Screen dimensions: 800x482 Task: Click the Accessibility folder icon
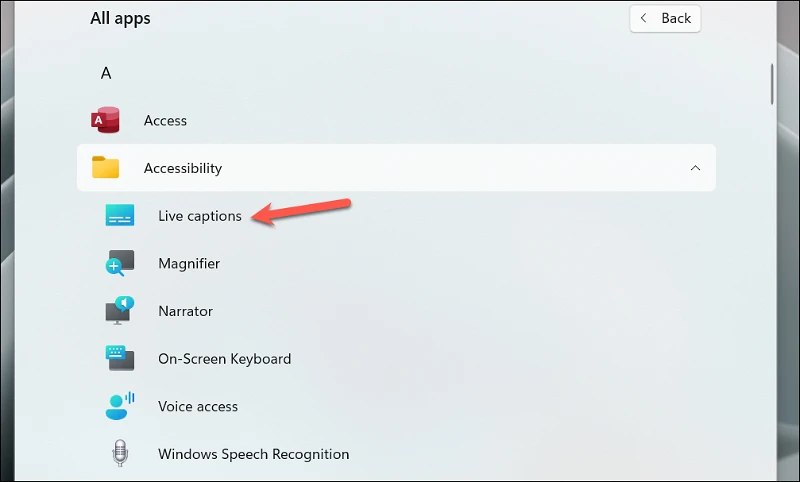[106, 167]
